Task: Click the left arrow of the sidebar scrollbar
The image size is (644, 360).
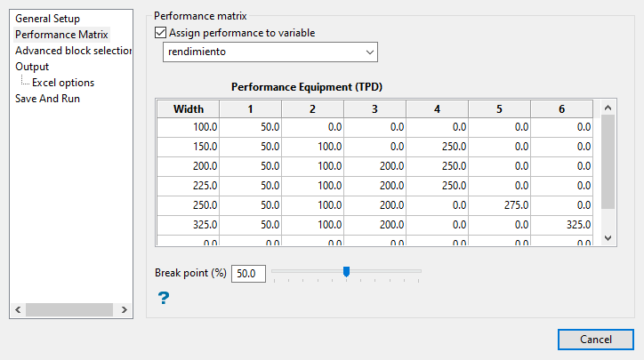Action: (x=16, y=310)
